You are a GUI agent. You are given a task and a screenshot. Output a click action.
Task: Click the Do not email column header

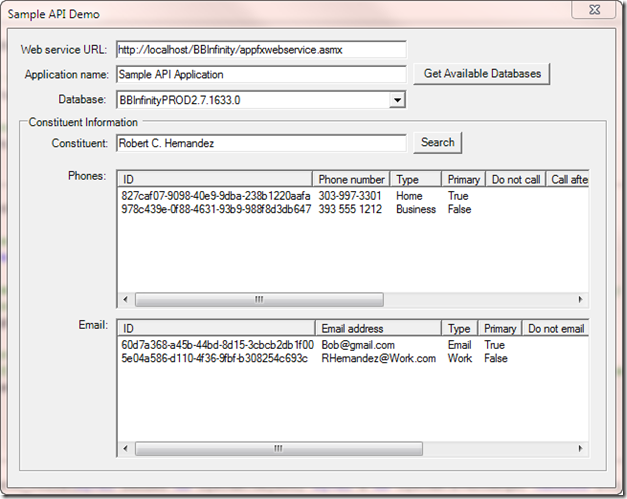click(x=555, y=328)
